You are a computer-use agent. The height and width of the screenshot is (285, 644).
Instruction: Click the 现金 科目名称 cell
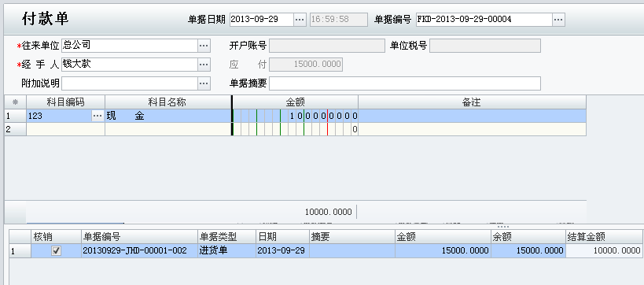(x=168, y=116)
